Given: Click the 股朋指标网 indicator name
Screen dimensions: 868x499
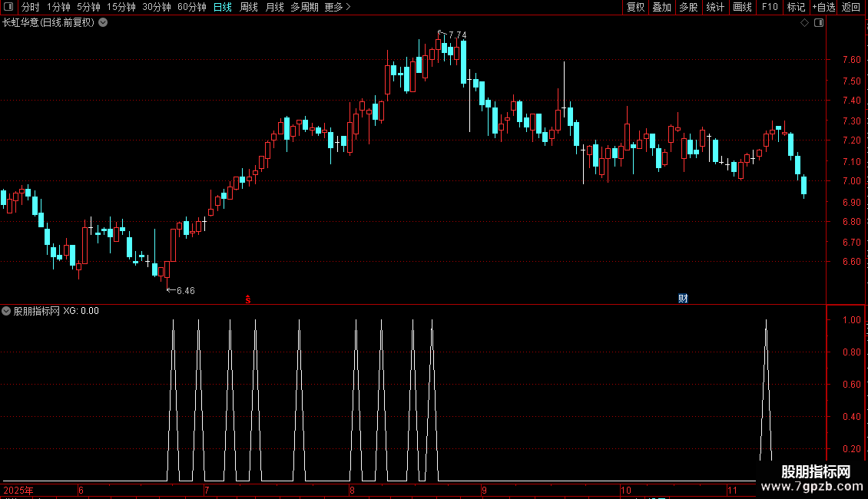Looking at the screenshot, I should click(37, 311).
